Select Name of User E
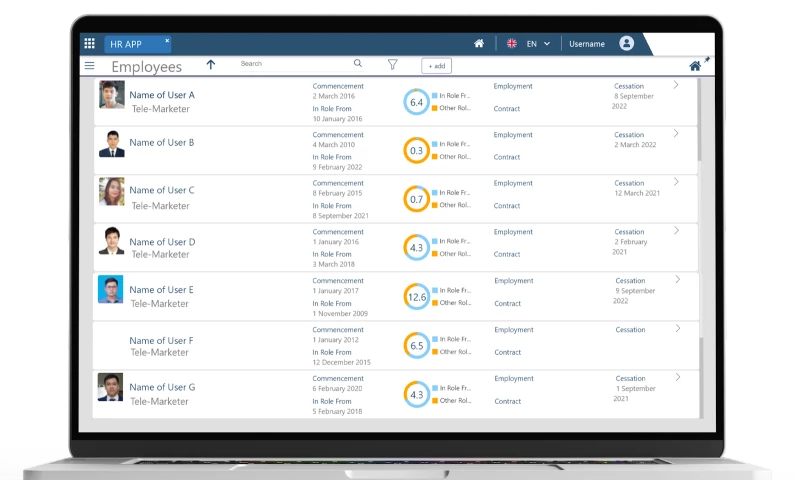The image size is (800, 480). [161, 289]
